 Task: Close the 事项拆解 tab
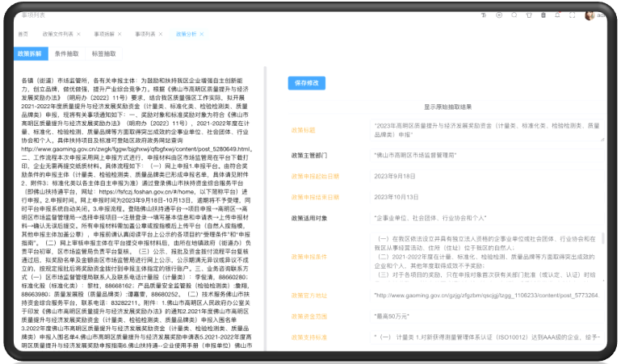[x=120, y=34]
